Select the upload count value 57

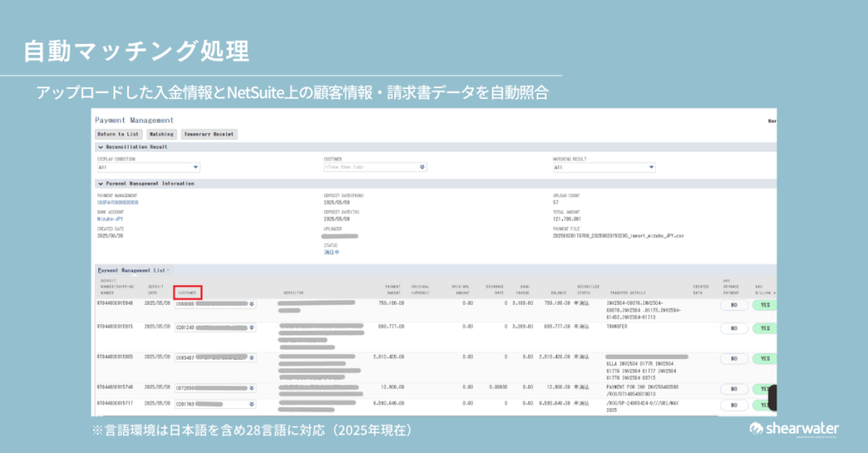(556, 202)
